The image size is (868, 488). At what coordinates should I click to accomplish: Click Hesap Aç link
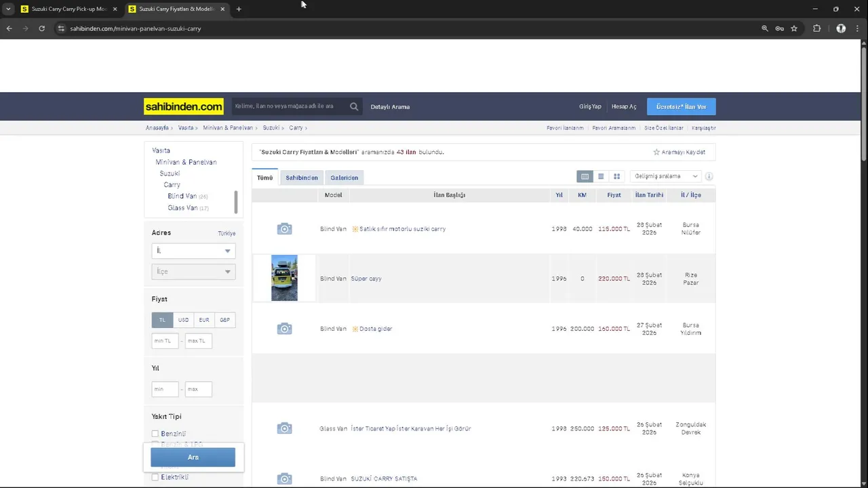pos(624,106)
